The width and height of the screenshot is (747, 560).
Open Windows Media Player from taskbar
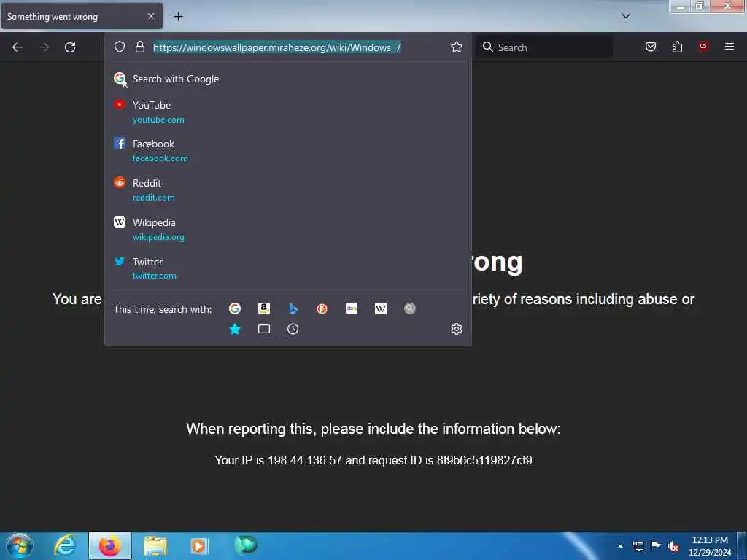click(x=199, y=545)
